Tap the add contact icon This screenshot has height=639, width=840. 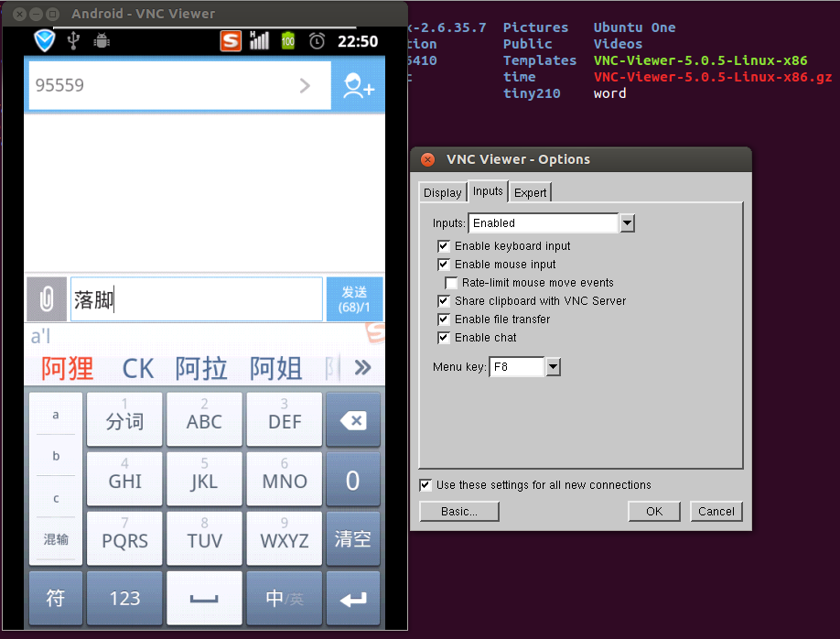pyautogui.click(x=358, y=86)
